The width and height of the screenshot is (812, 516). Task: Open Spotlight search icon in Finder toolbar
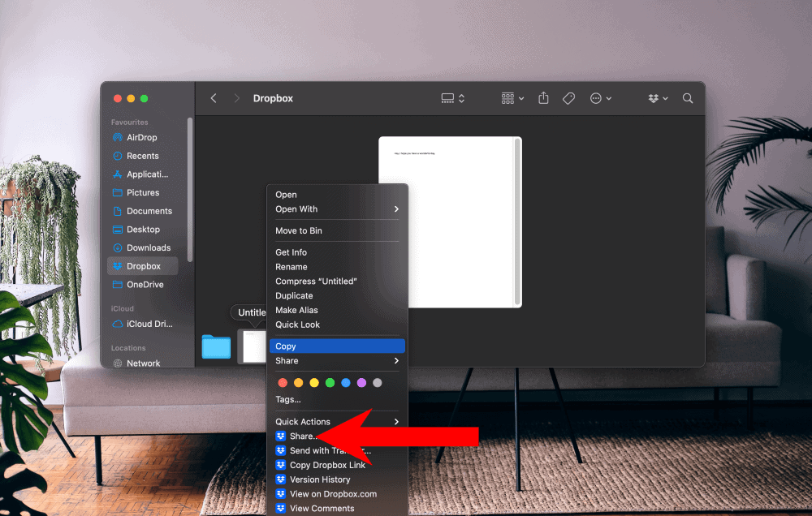click(687, 97)
